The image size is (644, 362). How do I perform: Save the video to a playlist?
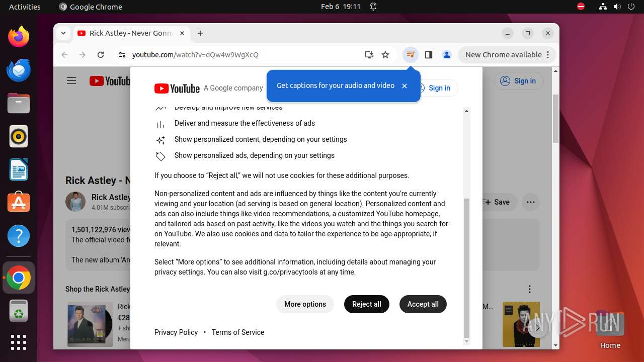(498, 202)
